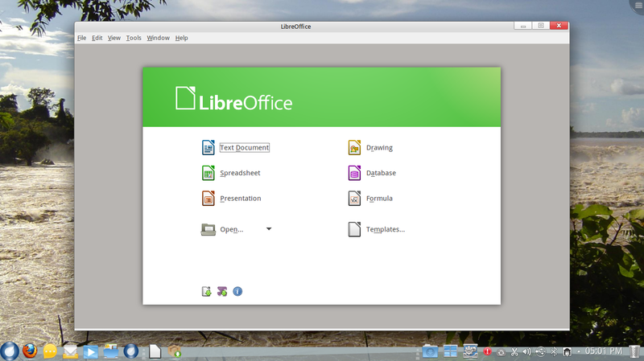
Task: Open the View menu
Action: (x=114, y=38)
